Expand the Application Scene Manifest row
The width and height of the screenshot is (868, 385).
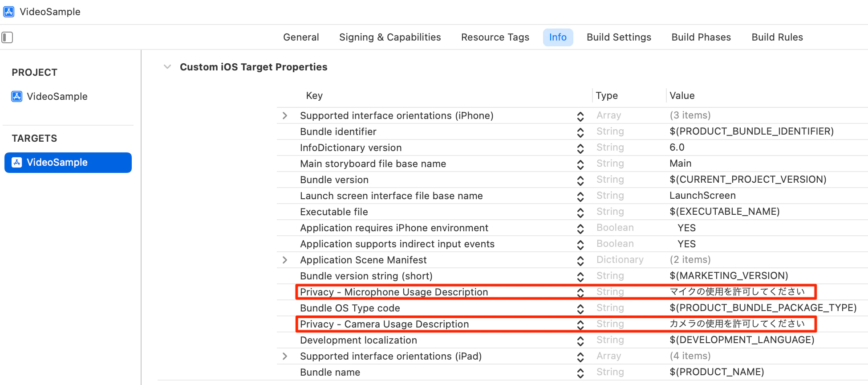pyautogui.click(x=285, y=260)
